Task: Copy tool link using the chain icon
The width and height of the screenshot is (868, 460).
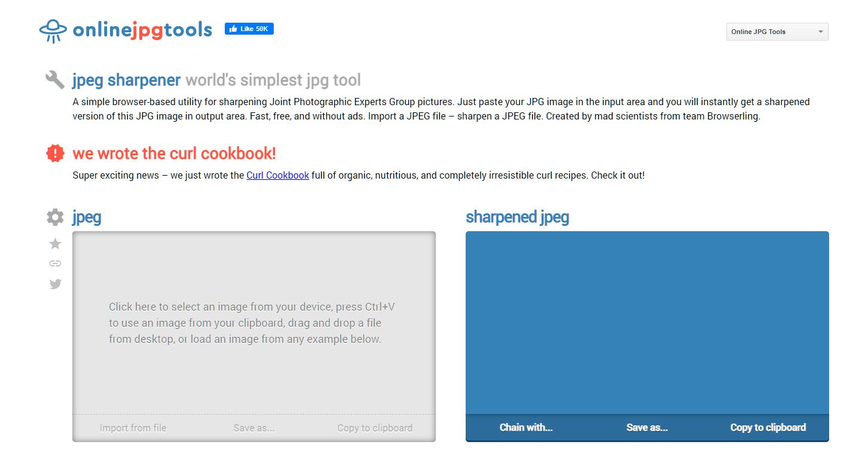Action: (55, 263)
